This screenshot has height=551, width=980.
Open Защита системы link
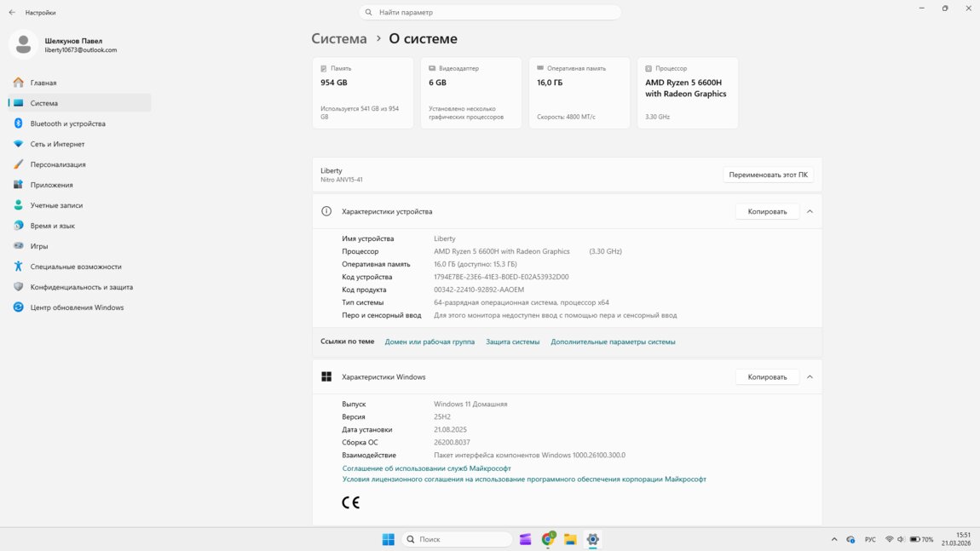pos(512,342)
